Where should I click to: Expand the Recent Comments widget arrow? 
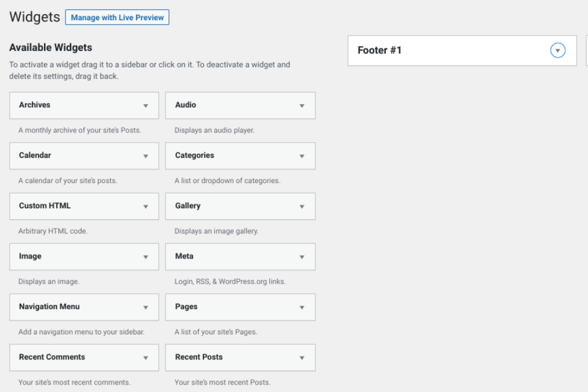[x=146, y=358]
